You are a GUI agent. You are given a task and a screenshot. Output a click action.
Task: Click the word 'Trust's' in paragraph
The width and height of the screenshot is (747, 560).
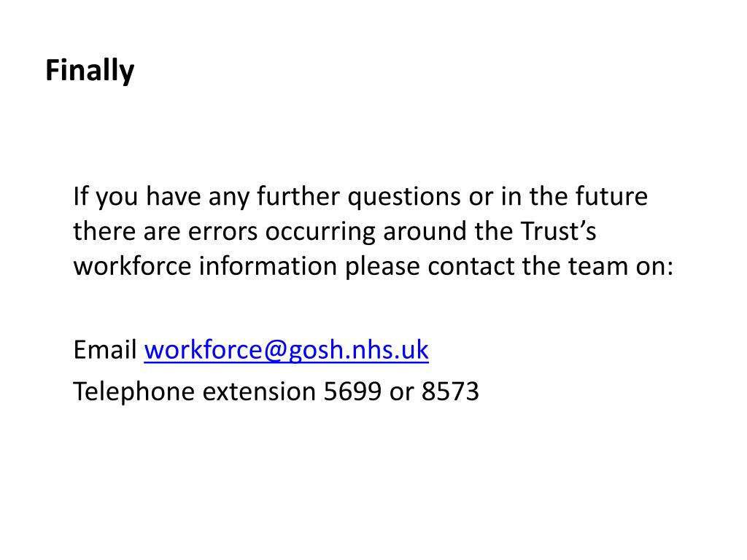[x=558, y=231]
